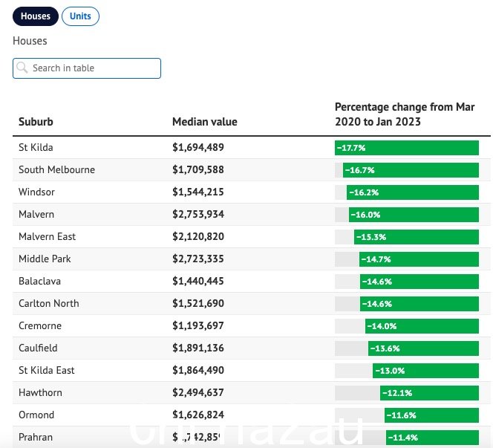Click the -14.6% bar for Carlton North
This screenshot has height=448, width=493.
[419, 304]
